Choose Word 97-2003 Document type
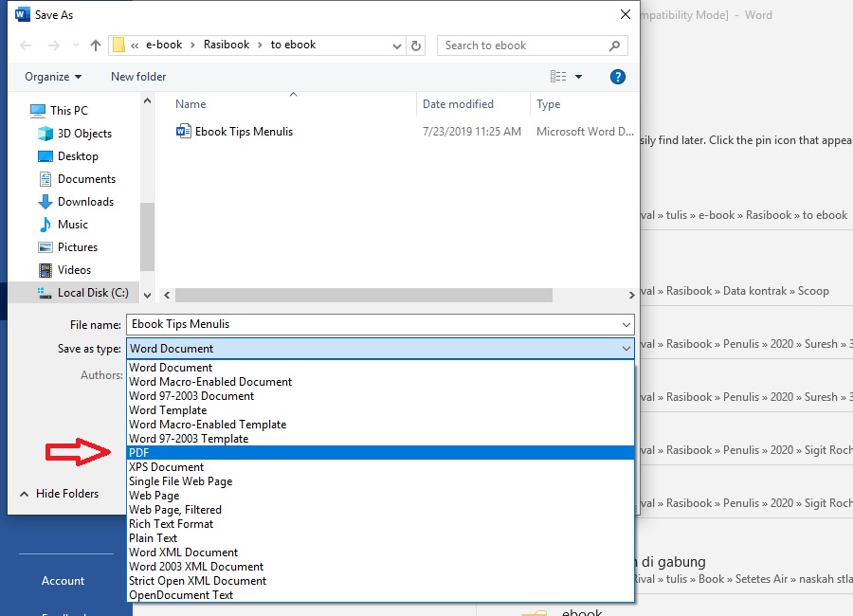This screenshot has width=853, height=616. click(x=381, y=396)
